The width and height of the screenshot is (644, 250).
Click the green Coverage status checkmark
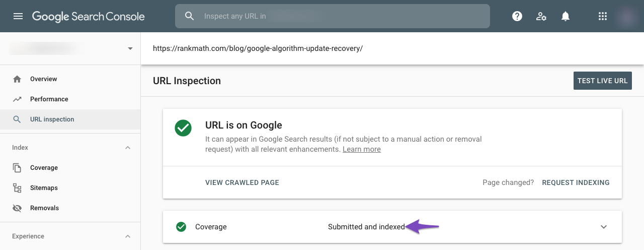click(181, 227)
